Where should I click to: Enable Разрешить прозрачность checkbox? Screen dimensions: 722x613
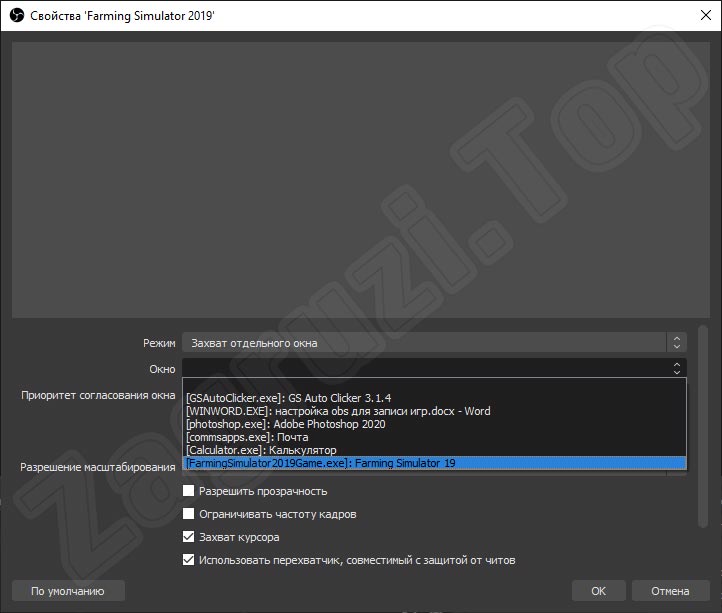pyautogui.click(x=188, y=490)
